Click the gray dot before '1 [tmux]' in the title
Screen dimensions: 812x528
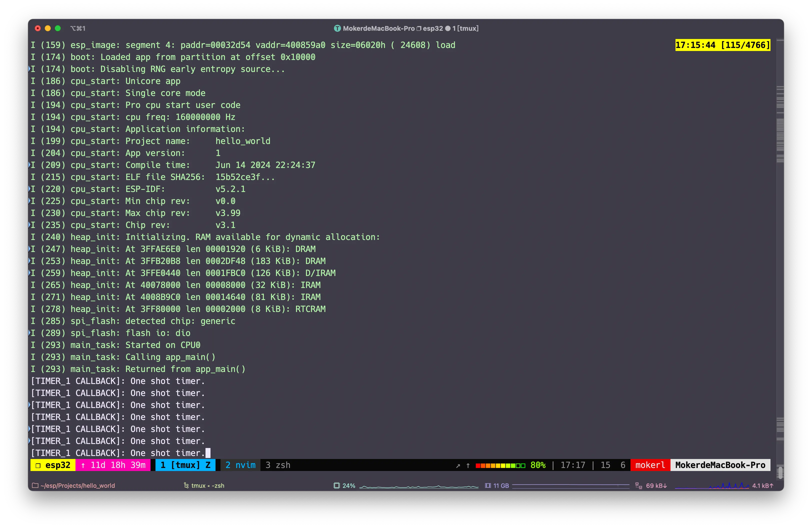click(x=447, y=28)
